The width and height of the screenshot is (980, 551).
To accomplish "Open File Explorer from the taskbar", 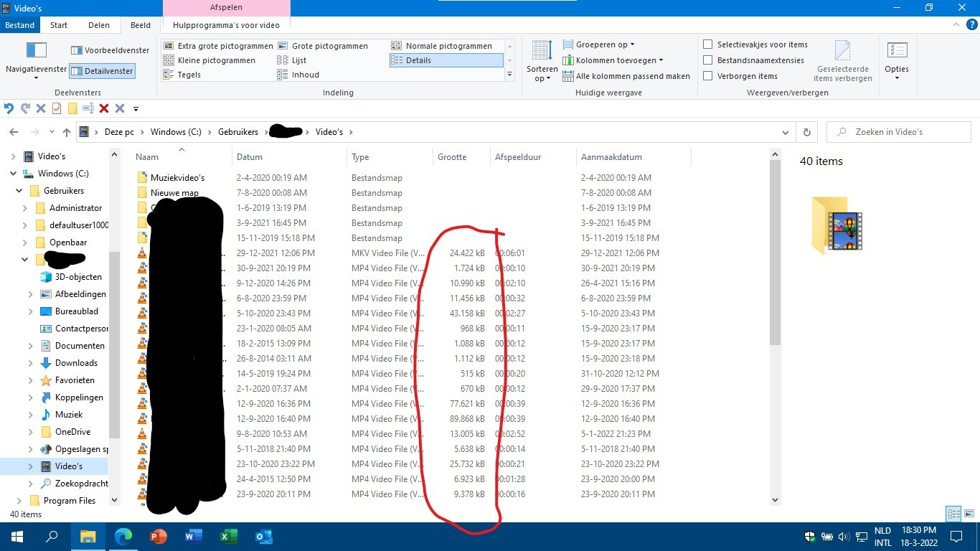I will click(88, 536).
